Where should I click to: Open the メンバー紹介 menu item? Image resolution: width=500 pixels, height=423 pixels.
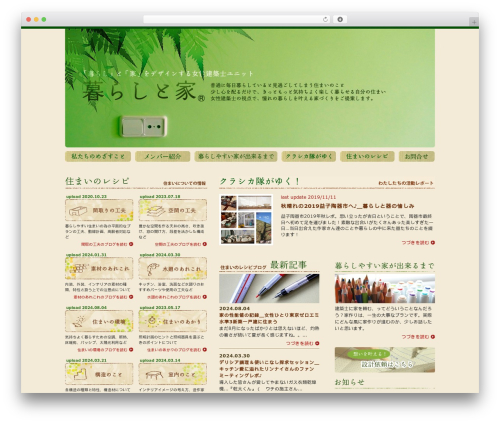coord(163,156)
